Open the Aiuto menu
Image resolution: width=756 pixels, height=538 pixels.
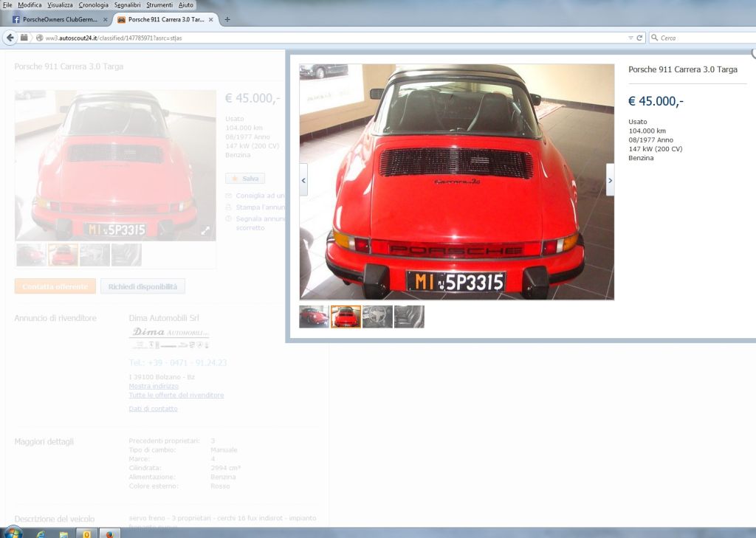point(185,5)
